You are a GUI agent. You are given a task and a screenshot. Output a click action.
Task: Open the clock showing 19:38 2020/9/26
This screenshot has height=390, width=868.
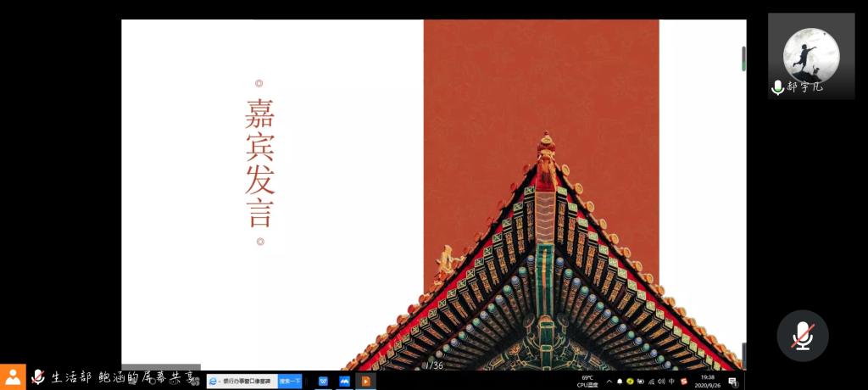pyautogui.click(x=707, y=382)
